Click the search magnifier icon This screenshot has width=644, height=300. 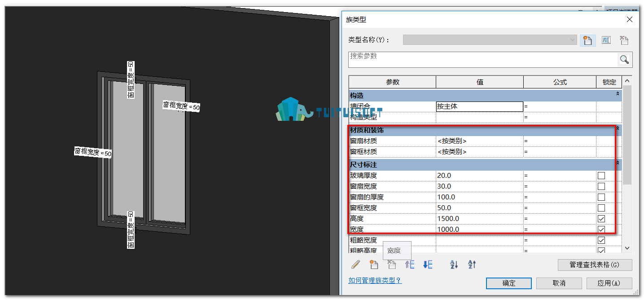tap(624, 59)
